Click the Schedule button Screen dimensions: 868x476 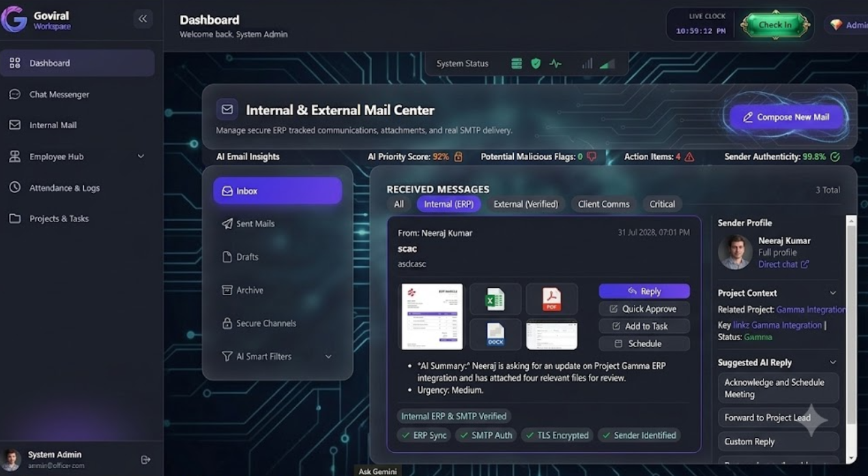[x=644, y=344]
